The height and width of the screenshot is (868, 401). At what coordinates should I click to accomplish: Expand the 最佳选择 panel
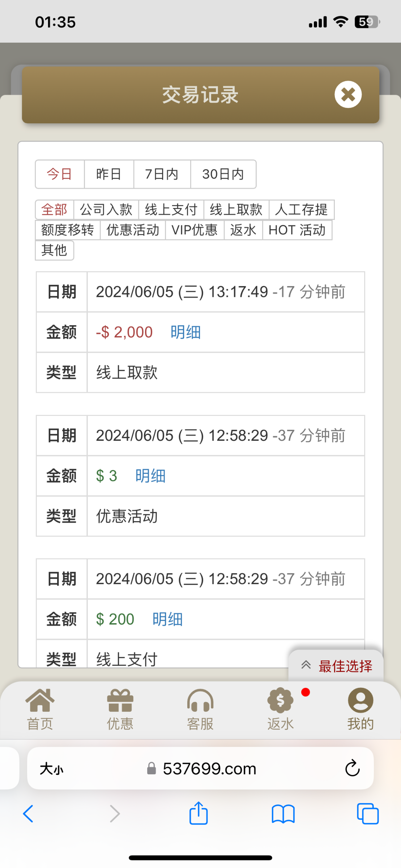coord(336,666)
